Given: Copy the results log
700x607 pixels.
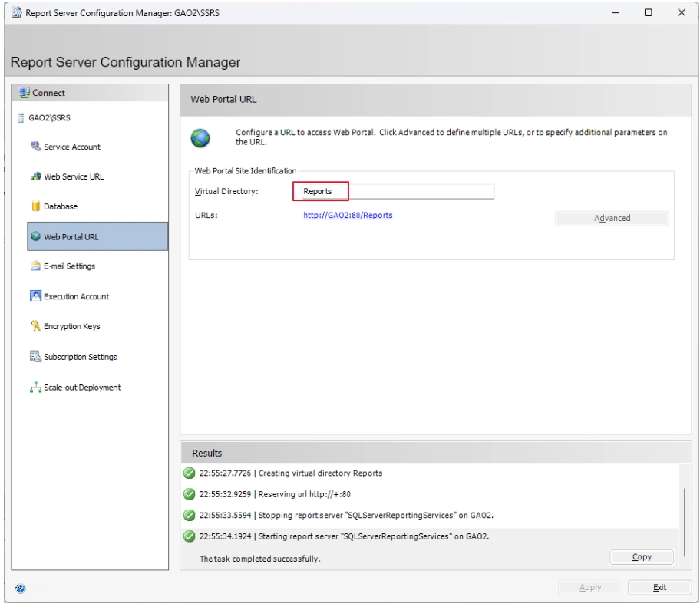Looking at the screenshot, I should pos(642,557).
